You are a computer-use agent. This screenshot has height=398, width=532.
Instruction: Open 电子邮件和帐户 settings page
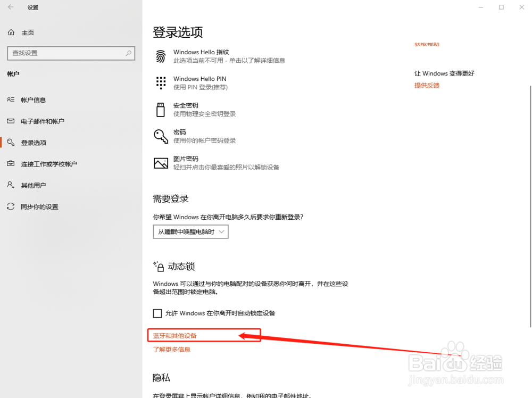[43, 121]
